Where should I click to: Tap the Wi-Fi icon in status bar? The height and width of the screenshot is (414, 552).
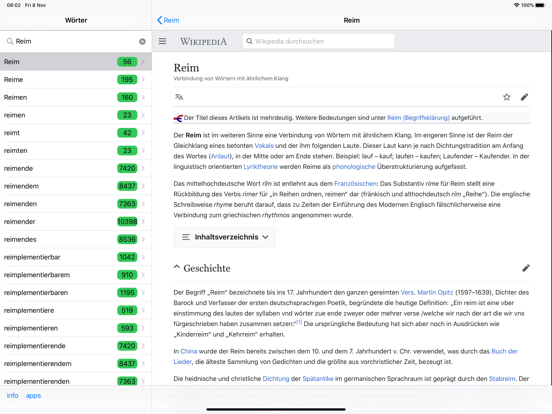[516, 5]
